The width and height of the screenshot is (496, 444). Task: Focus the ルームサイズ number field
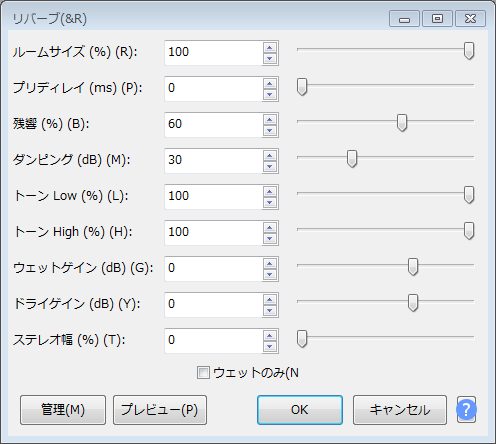click(213, 53)
